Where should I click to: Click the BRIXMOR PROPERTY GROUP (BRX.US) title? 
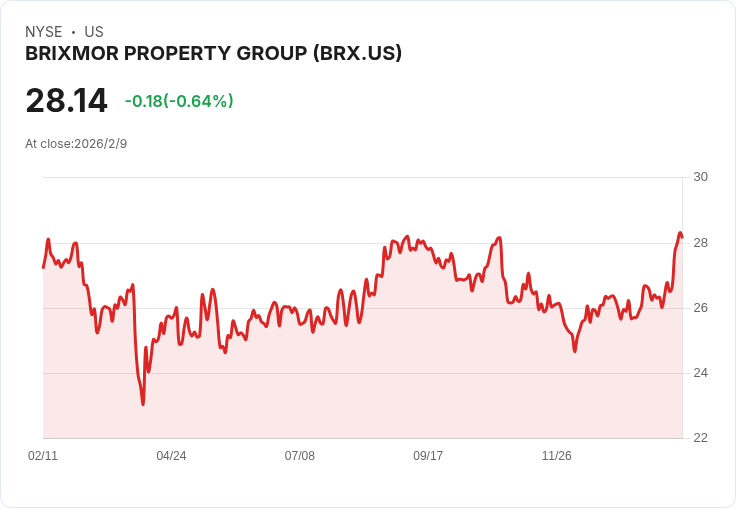[x=213, y=53]
